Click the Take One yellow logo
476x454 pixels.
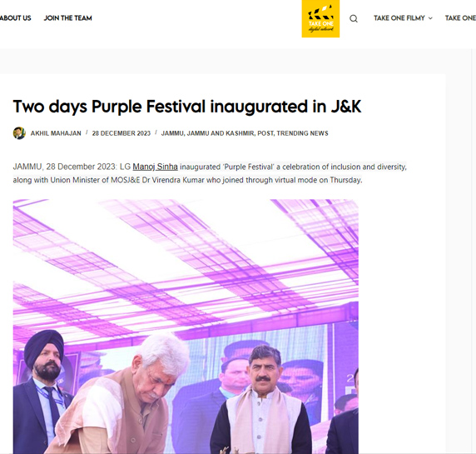coord(320,18)
